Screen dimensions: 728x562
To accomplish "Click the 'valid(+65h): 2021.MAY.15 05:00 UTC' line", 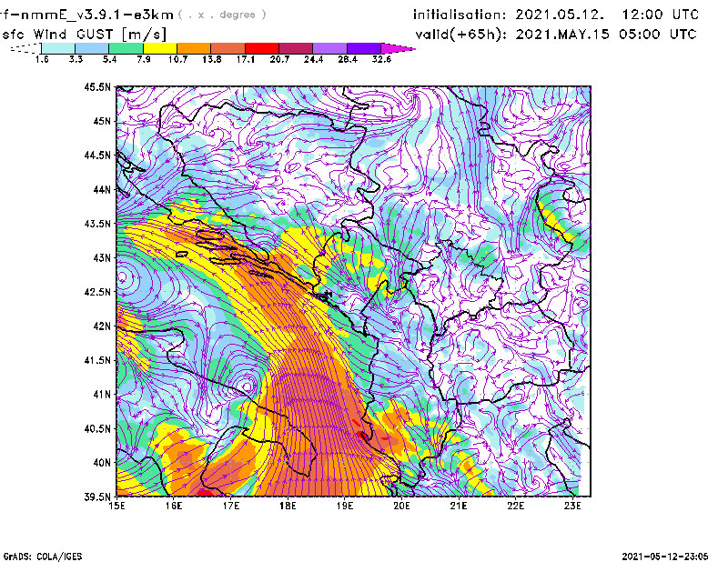I will (556, 35).
